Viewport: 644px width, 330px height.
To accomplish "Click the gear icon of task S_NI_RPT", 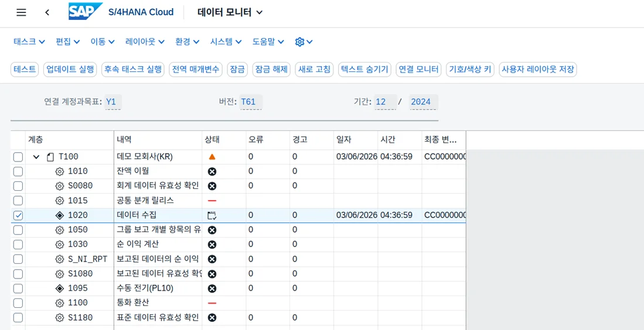I will (x=60, y=259).
